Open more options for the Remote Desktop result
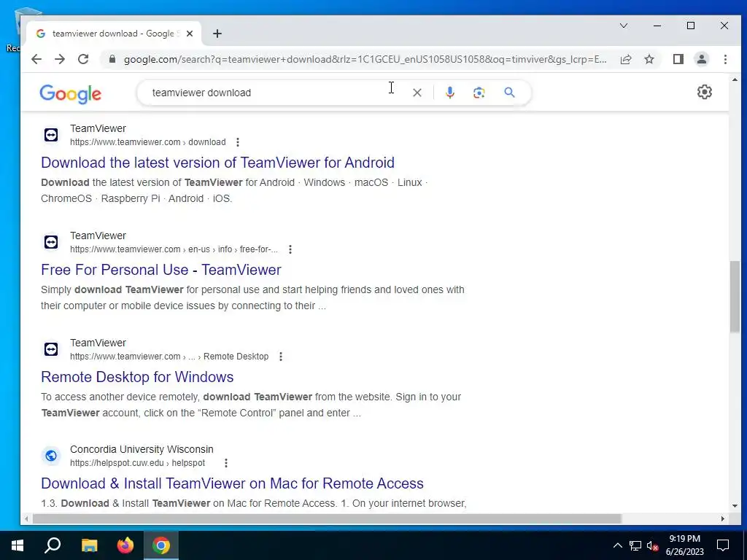Image resolution: width=747 pixels, height=560 pixels. tap(281, 356)
